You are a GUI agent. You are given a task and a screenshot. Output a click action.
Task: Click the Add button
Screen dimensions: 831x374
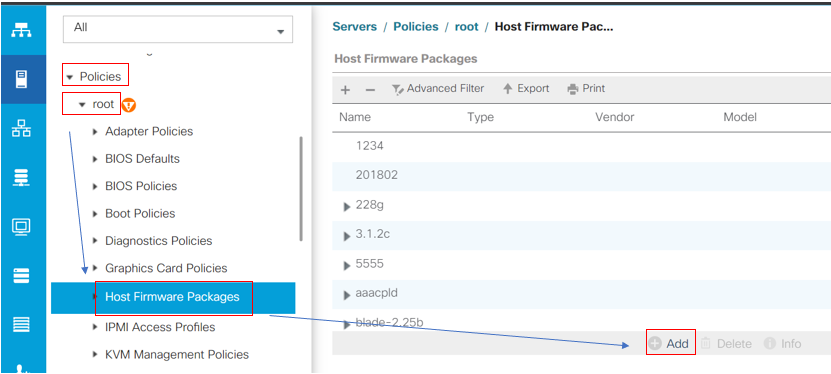click(x=670, y=343)
